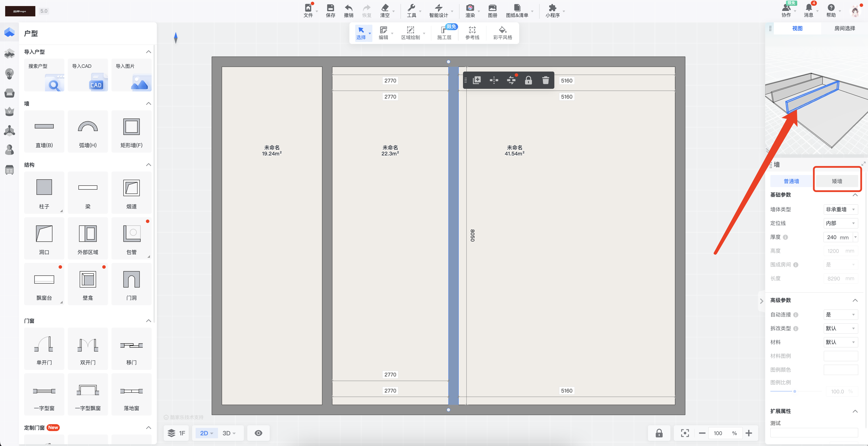Adjust the 图例比例 slider handle
The image size is (868, 446).
[795, 391]
